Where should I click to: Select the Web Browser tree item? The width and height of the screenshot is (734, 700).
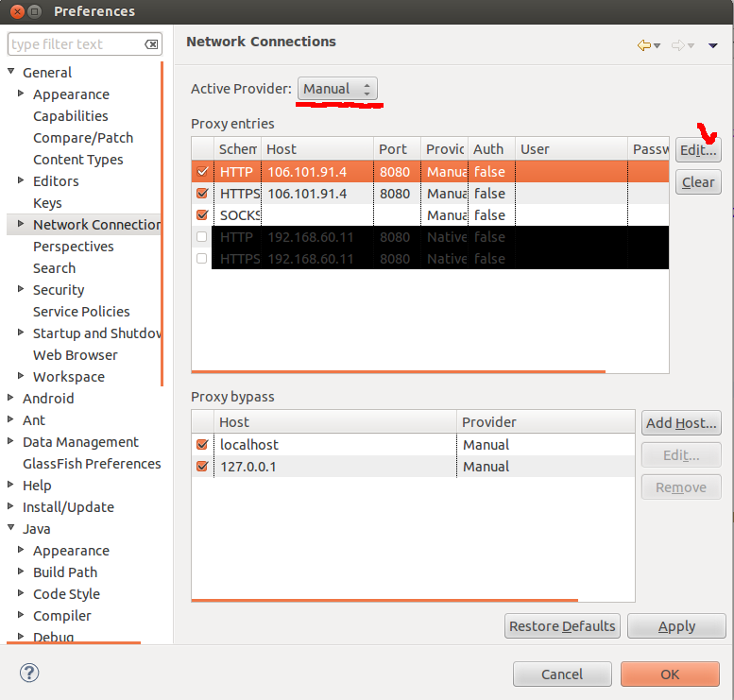point(76,355)
